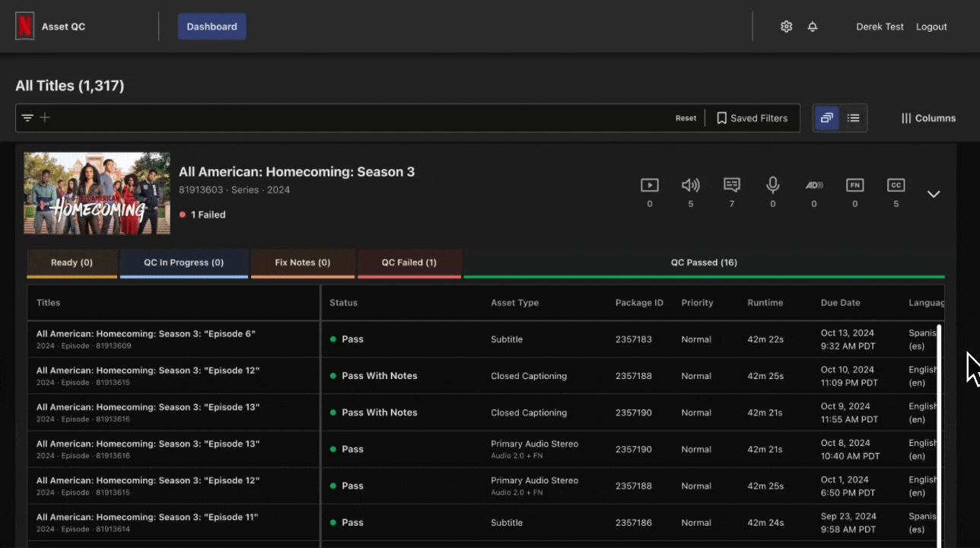Sort by the Asset Type column header

(514, 303)
